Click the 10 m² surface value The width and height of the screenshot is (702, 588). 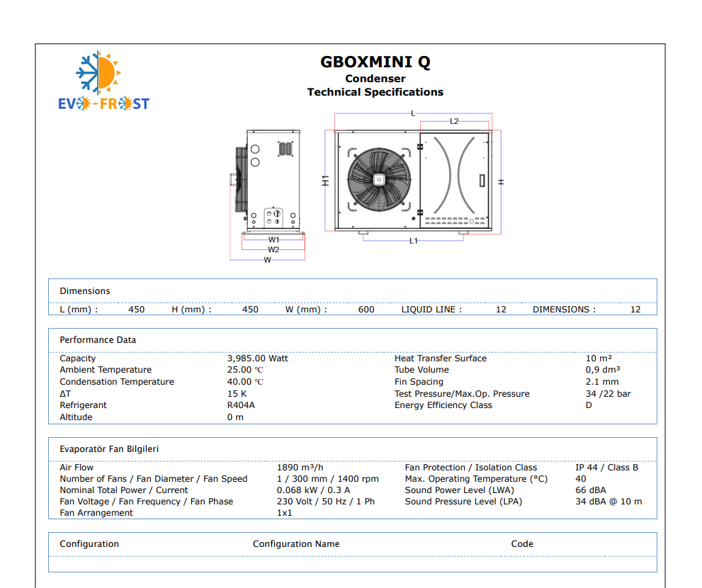[599, 358]
